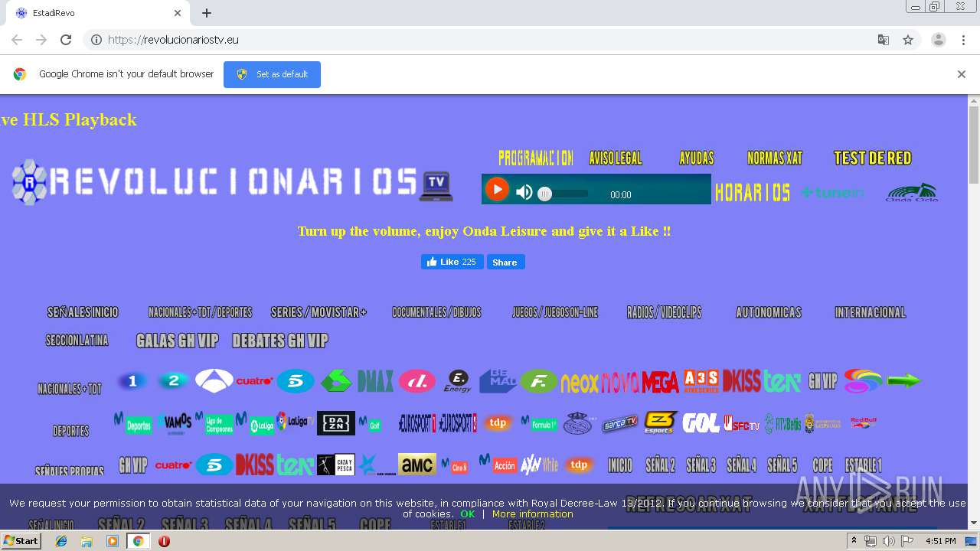The width and height of the screenshot is (980, 551).
Task: Open Red Bull TV logo
Action: pos(864,422)
